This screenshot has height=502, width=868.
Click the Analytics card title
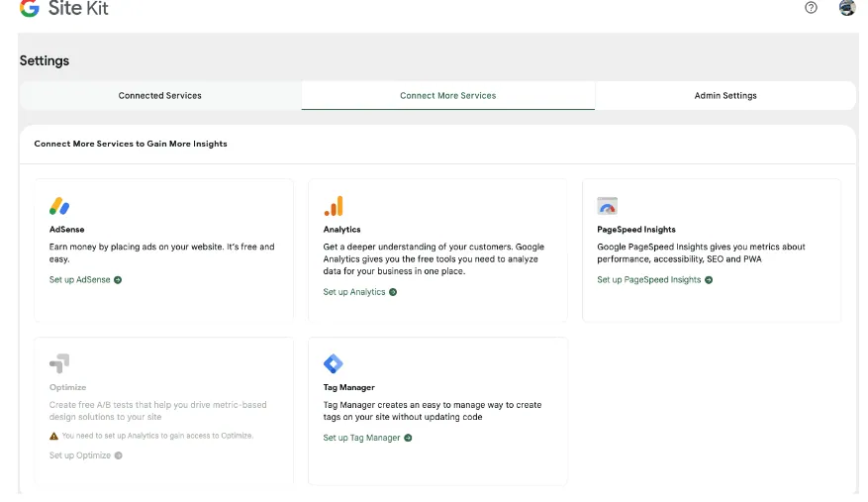(341, 230)
